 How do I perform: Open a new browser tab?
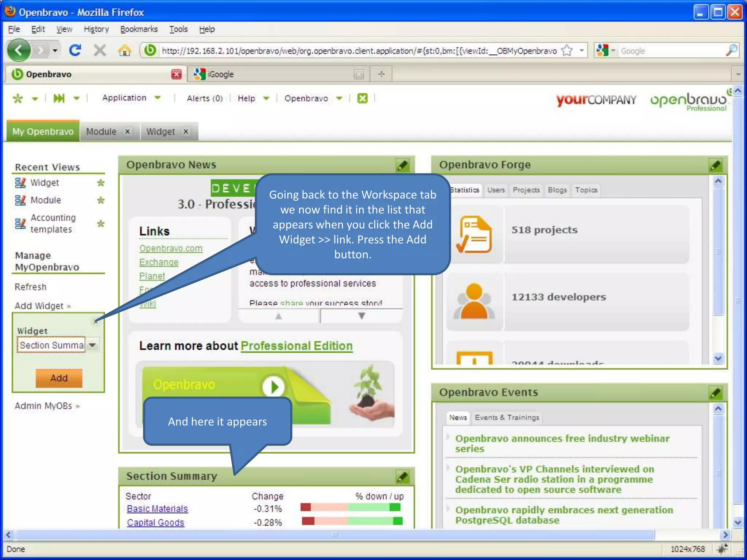click(382, 74)
